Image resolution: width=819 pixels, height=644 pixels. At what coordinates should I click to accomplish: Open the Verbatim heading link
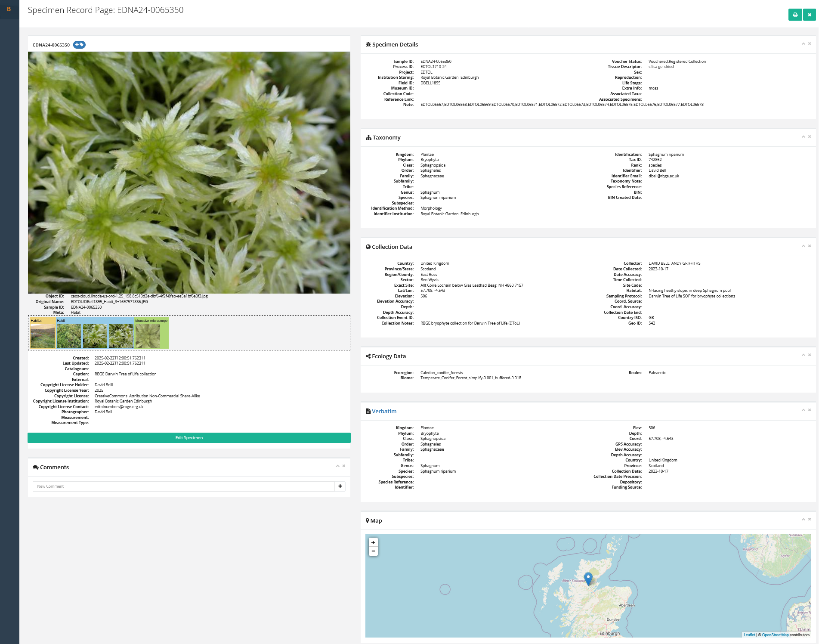click(x=384, y=412)
